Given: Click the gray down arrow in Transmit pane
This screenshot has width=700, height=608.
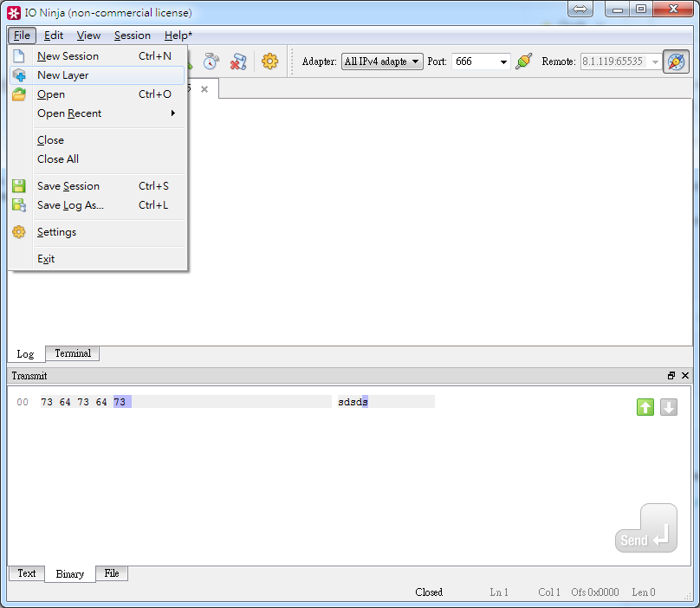Looking at the screenshot, I should pyautogui.click(x=668, y=407).
